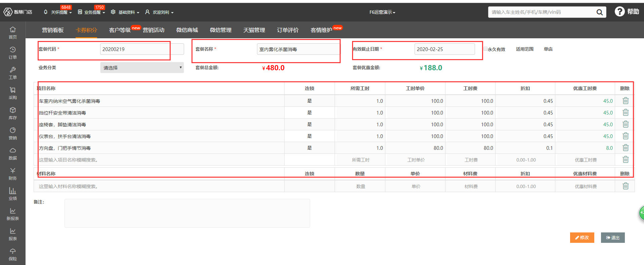Click the 80.0 工时单价 value

coord(438,148)
